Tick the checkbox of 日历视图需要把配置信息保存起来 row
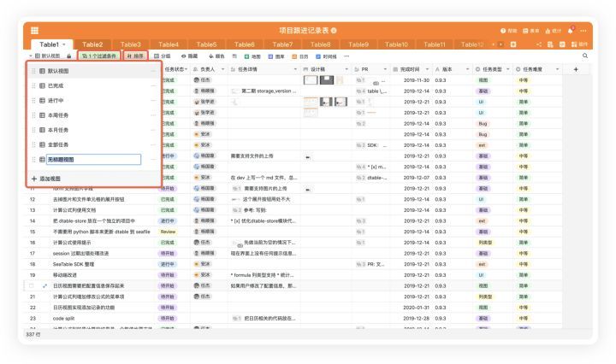Image resolution: width=616 pixels, height=364 pixels. tap(32, 286)
